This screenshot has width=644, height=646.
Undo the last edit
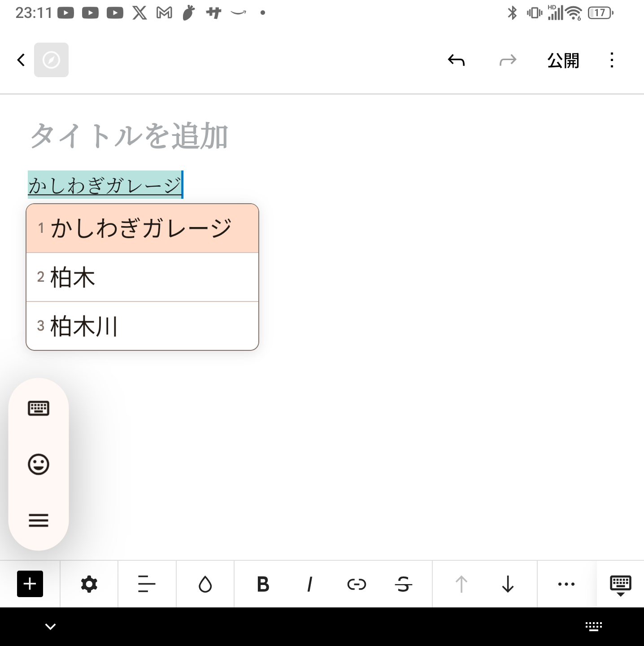coord(456,60)
